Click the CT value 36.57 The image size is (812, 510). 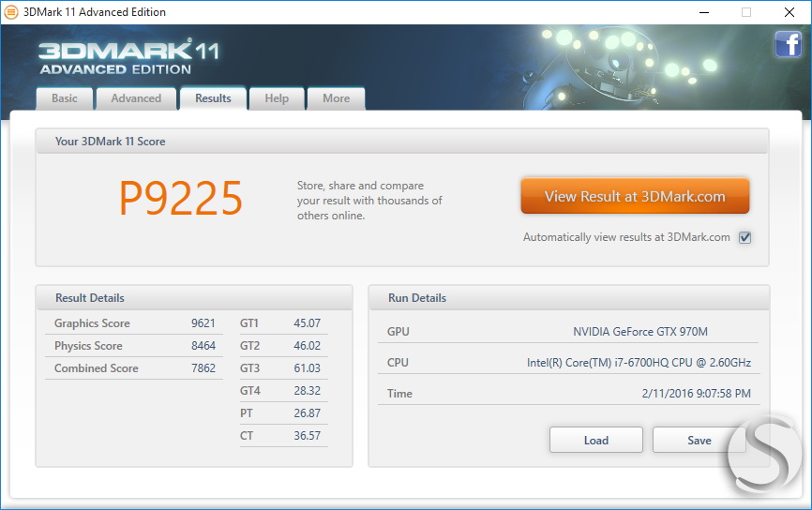pyautogui.click(x=308, y=436)
